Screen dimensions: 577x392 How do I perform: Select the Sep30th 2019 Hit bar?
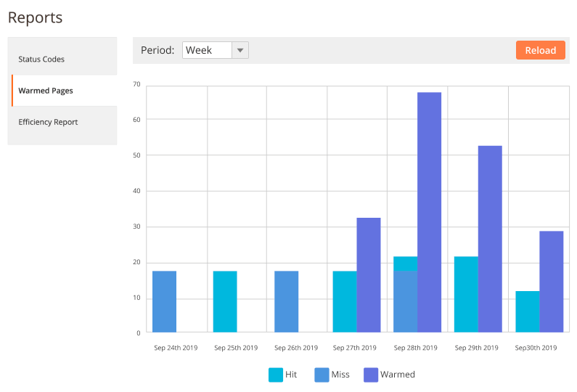[x=527, y=312]
